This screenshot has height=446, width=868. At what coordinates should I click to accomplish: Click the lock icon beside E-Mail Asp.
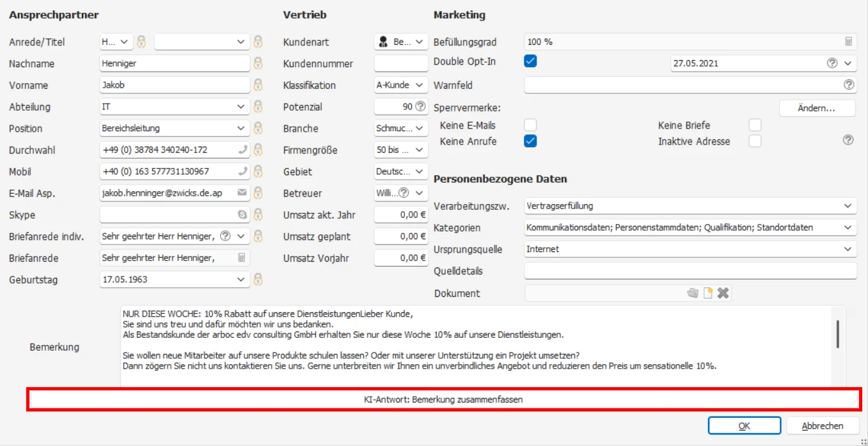tap(258, 193)
